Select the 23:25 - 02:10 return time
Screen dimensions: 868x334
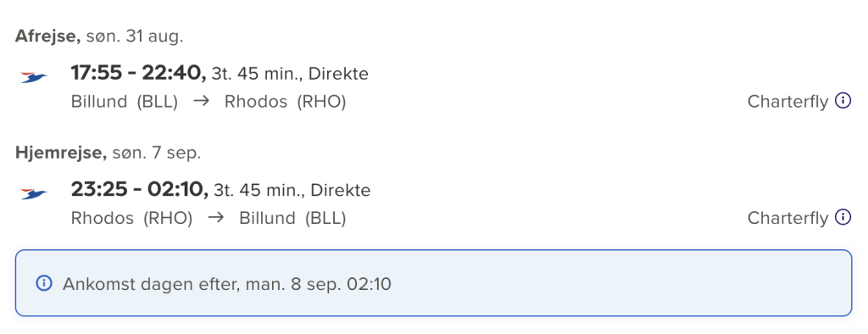[140, 189]
